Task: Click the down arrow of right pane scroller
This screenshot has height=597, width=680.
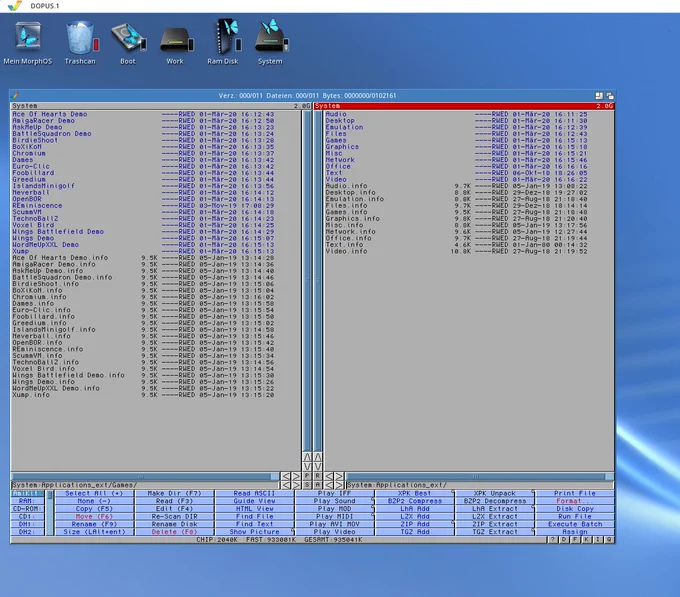Action: coord(317,467)
